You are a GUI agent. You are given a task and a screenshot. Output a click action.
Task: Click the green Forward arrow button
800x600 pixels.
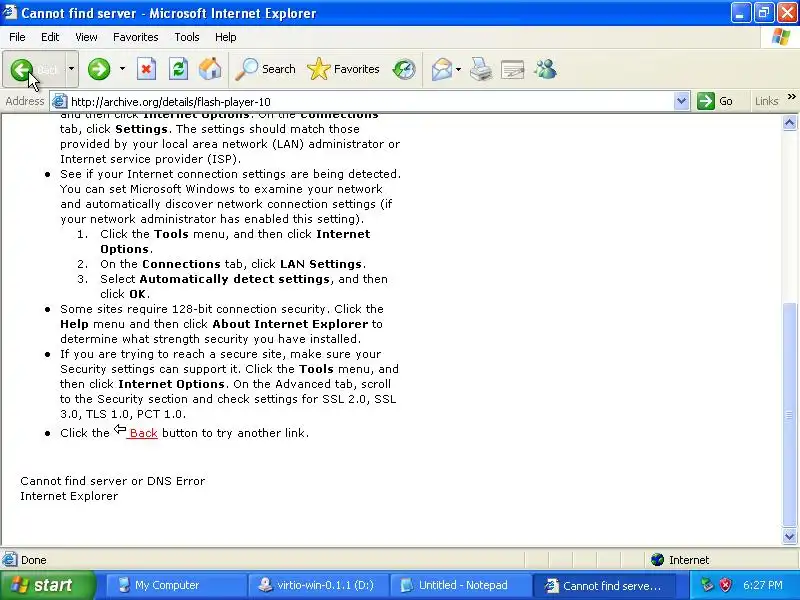[x=99, y=69]
